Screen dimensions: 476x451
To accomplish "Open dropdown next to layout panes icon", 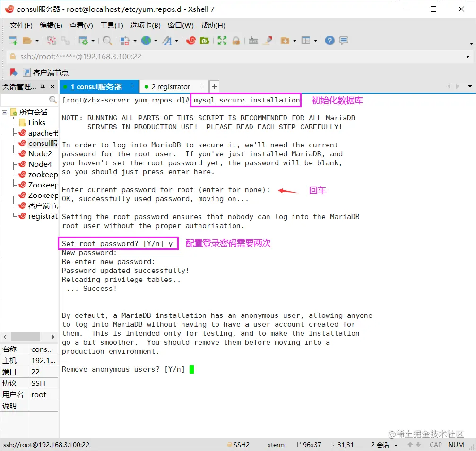I will coord(315,40).
